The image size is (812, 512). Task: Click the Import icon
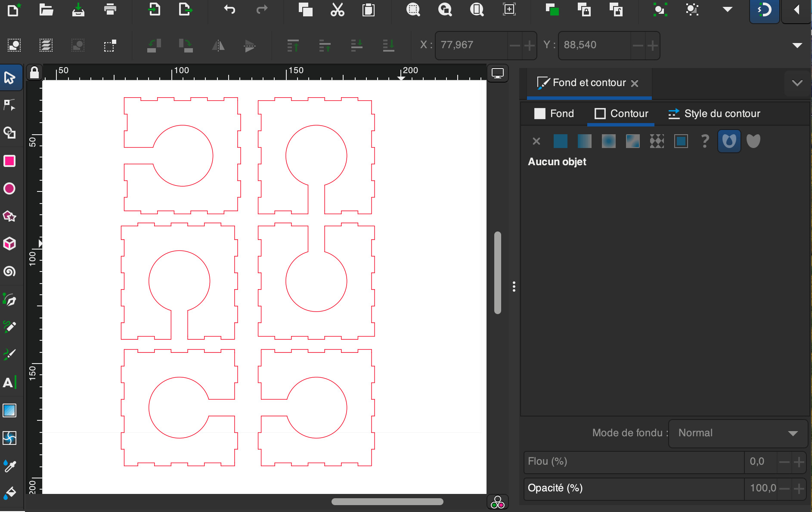click(154, 9)
